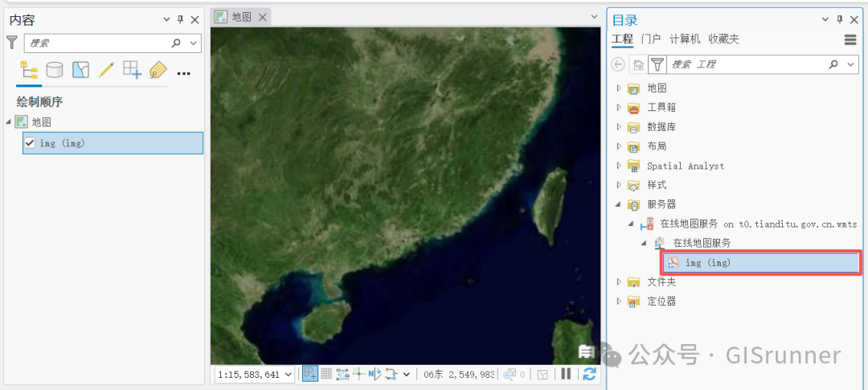Switch to the 计算机 tab in Catalog
Screen dimensions: 868x390
(685, 39)
